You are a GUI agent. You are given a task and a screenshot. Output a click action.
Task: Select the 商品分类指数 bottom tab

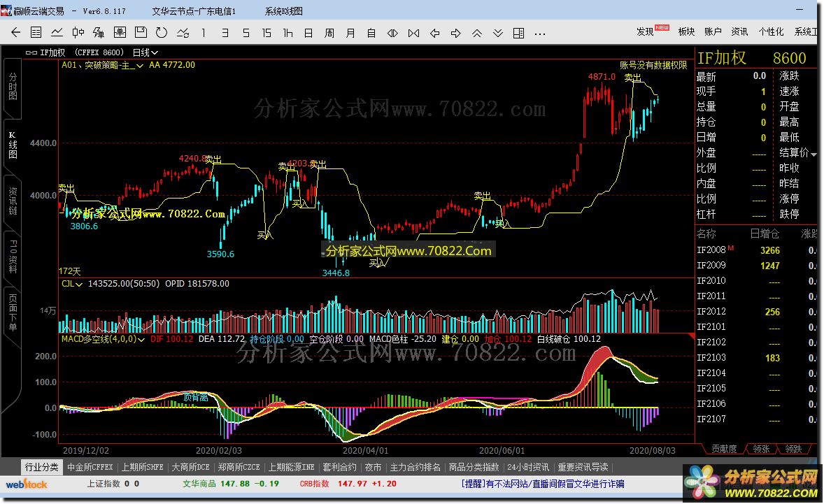tap(474, 467)
